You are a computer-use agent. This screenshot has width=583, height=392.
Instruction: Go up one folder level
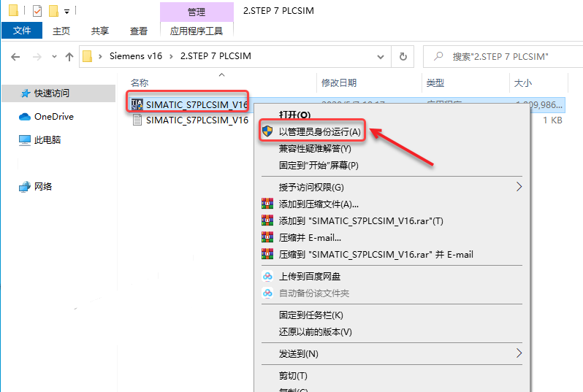(x=69, y=57)
